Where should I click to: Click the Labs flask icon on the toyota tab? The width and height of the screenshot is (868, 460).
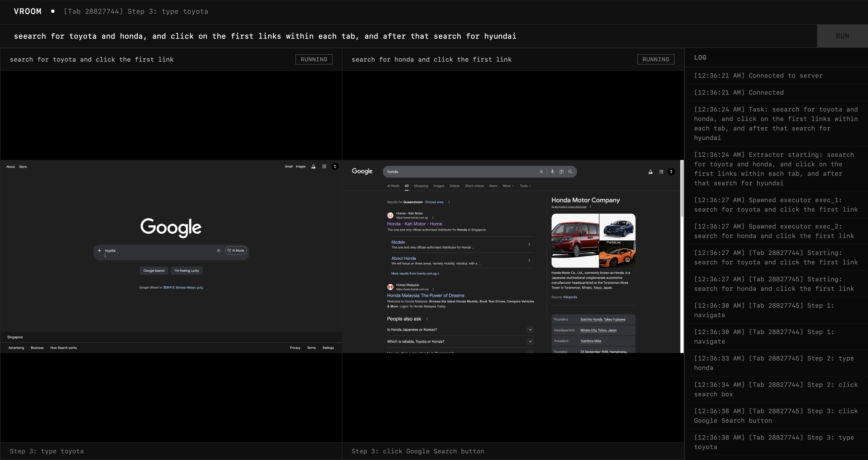pyautogui.click(x=314, y=166)
